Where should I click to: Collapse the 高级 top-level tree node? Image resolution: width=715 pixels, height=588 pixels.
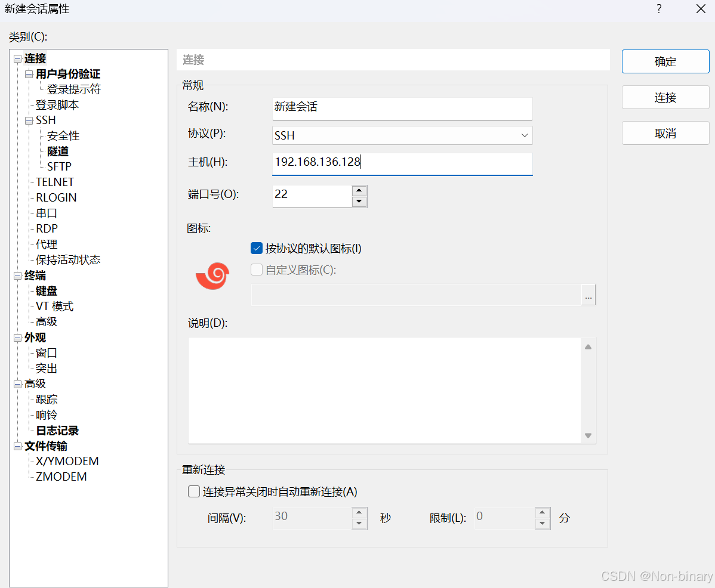(x=18, y=384)
